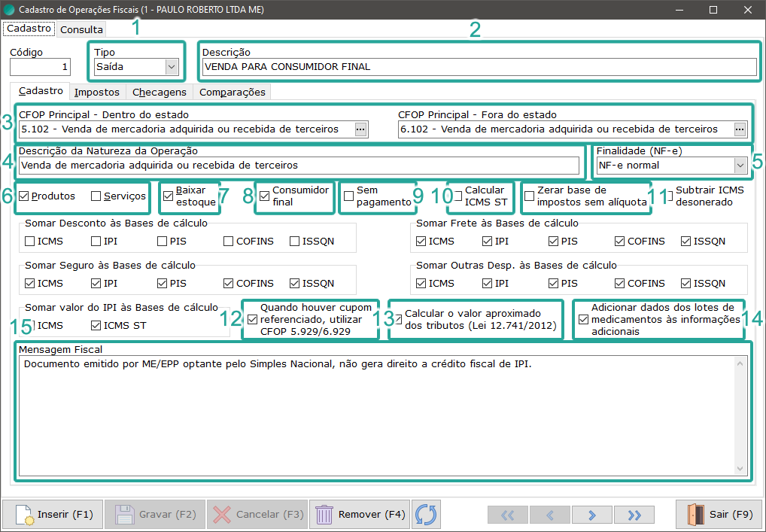Click the Sair (F9) button
The height and width of the screenshot is (532, 766).
(x=719, y=515)
